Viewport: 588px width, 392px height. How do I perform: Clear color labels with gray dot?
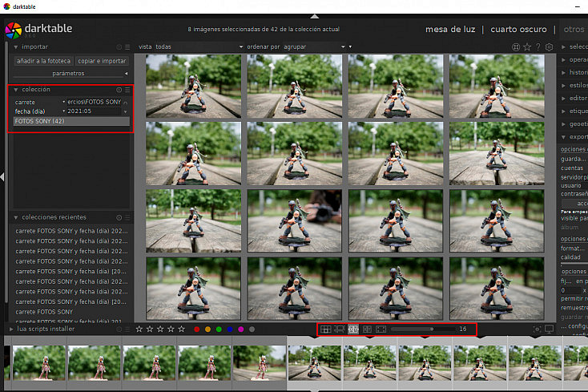(x=252, y=329)
